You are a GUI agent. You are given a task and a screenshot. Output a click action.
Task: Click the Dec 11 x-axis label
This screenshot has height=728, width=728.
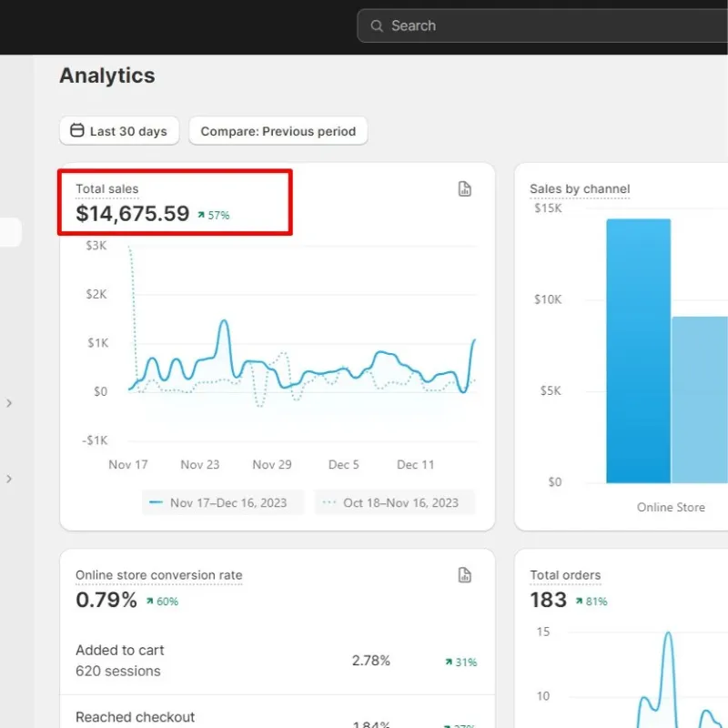[416, 465]
